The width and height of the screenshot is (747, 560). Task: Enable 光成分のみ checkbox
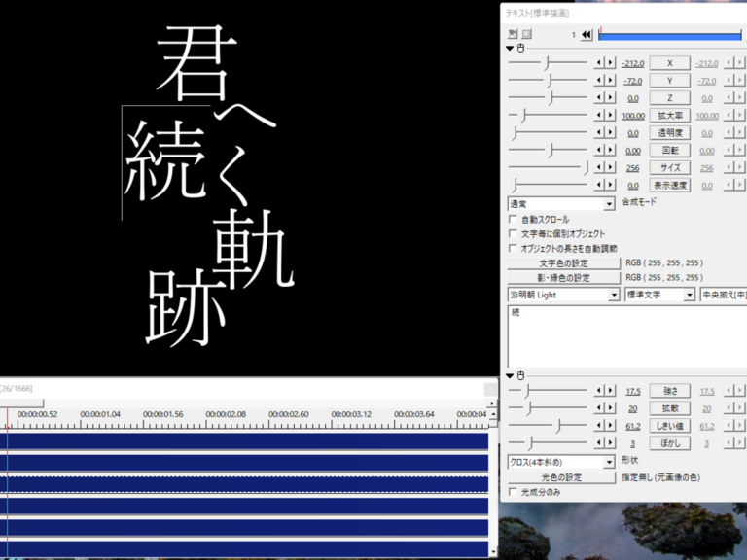point(513,491)
